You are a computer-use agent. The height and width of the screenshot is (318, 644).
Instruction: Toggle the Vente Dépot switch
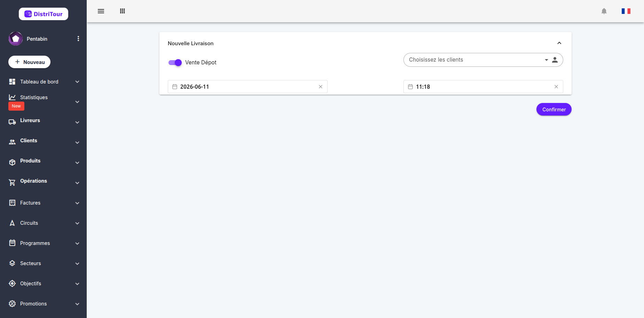[175, 63]
